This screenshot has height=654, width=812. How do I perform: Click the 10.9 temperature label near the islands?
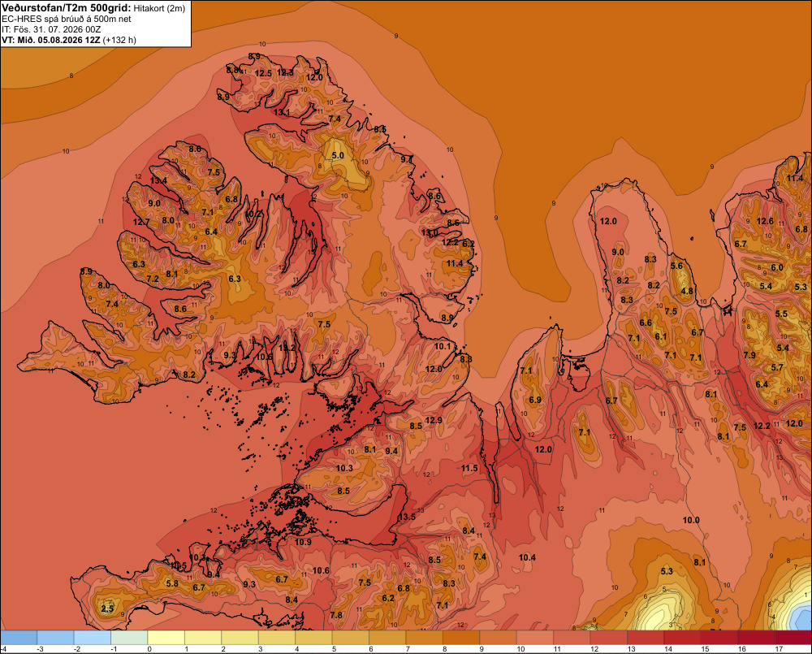(303, 542)
